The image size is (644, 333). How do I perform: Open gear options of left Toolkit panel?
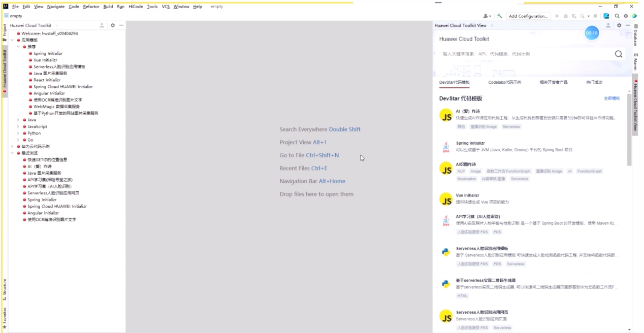[113, 25]
